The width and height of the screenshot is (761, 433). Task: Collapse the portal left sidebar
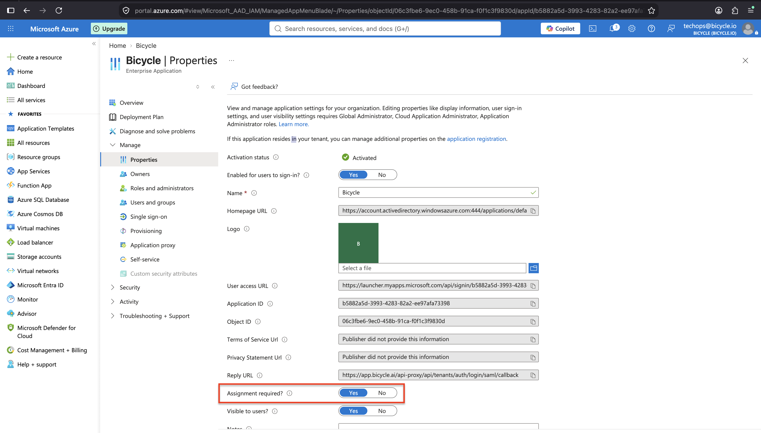click(94, 44)
